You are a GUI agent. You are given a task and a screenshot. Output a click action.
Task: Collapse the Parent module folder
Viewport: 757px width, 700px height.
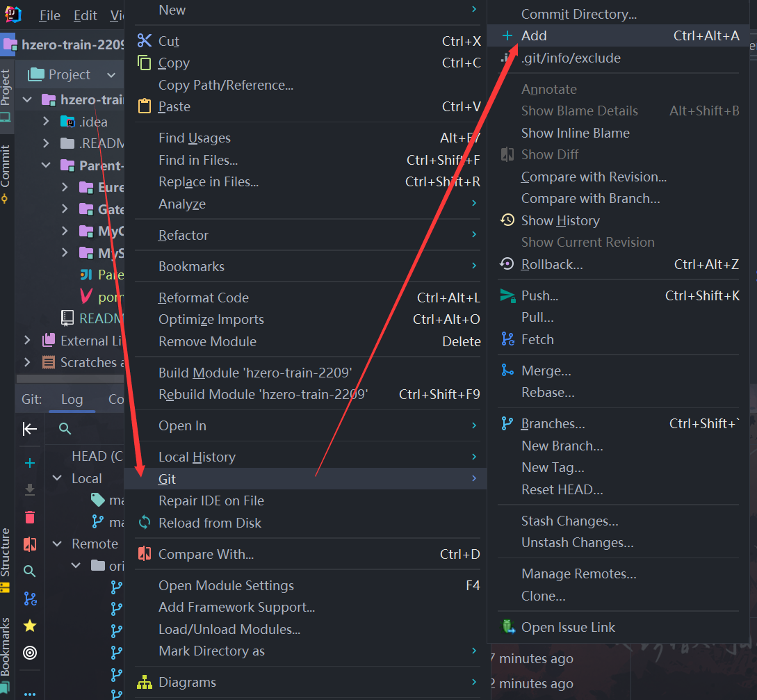[x=46, y=165]
